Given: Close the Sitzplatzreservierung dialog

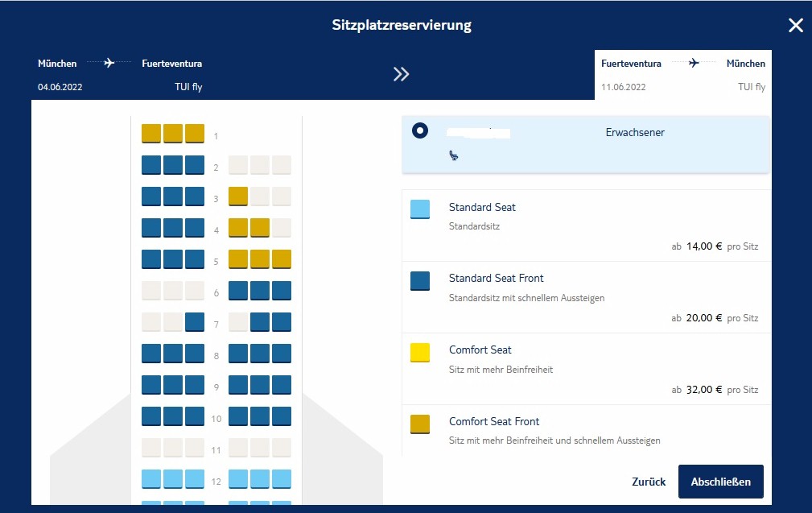Looking at the screenshot, I should coord(795,25).
